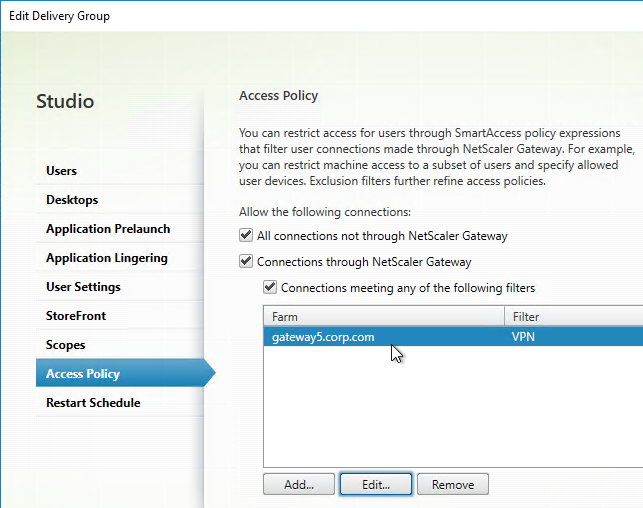Select the User Settings page

click(x=119, y=287)
